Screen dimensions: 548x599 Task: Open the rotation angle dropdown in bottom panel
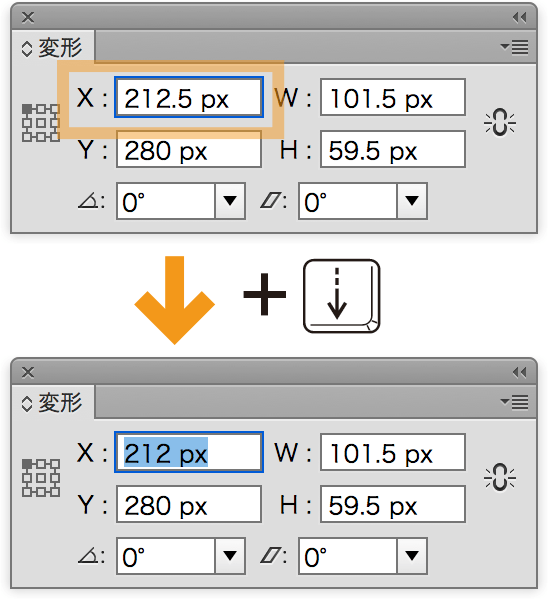pyautogui.click(x=230, y=556)
